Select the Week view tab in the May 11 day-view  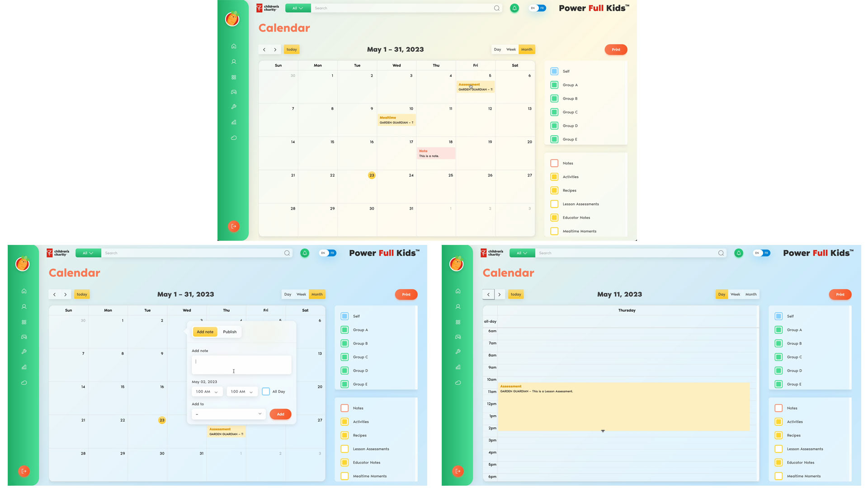click(x=736, y=294)
